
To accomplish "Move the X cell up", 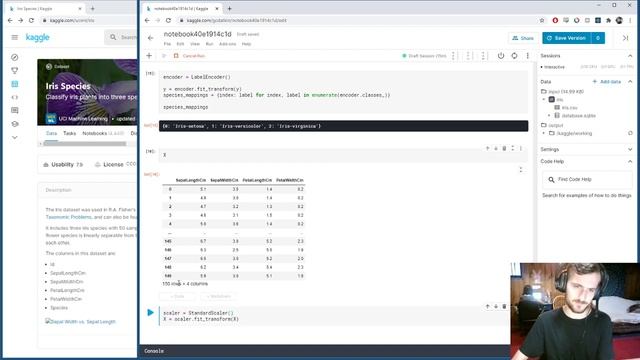I will coord(487,149).
